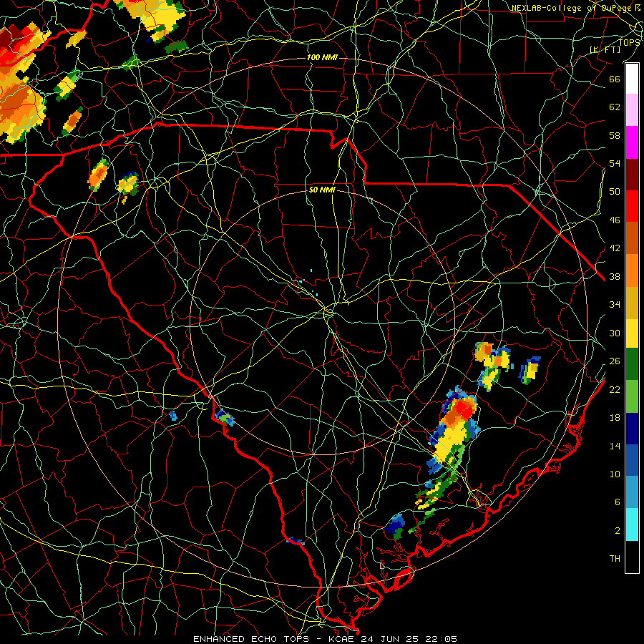Click the "30" legend value
Viewport: 644px width, 644px height.
[615, 333]
